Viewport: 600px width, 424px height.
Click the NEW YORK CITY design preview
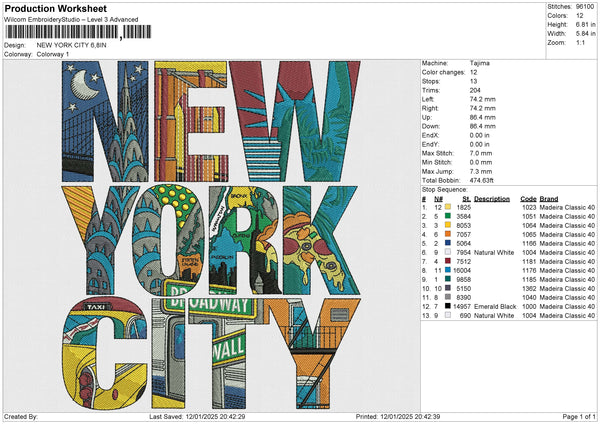tap(210, 234)
